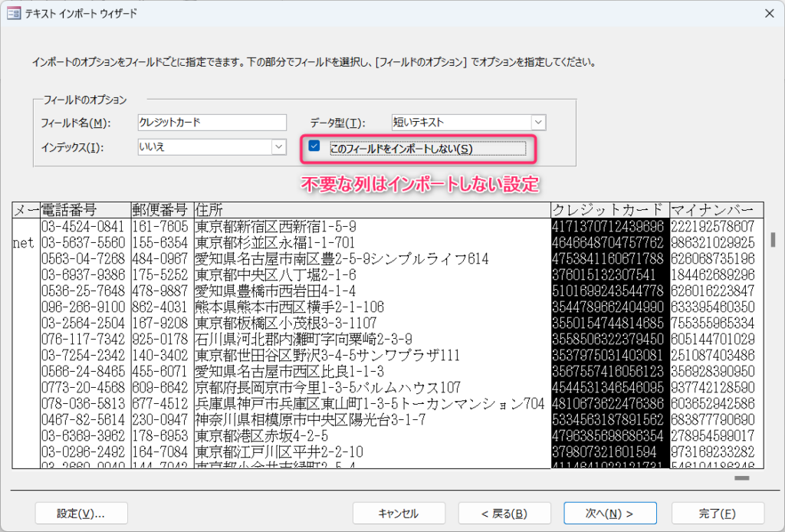This screenshot has width=785, height=532.
Task: Click the 設定(V)... button
Action: [x=81, y=514]
